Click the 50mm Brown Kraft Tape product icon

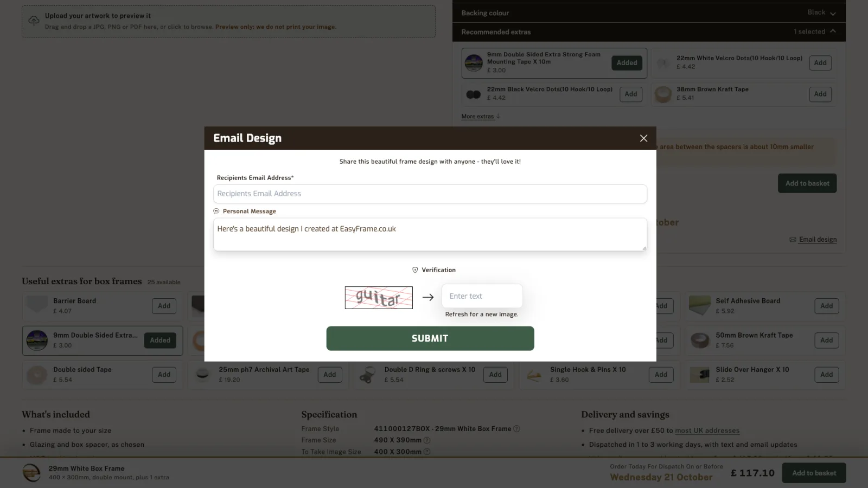pos(700,341)
